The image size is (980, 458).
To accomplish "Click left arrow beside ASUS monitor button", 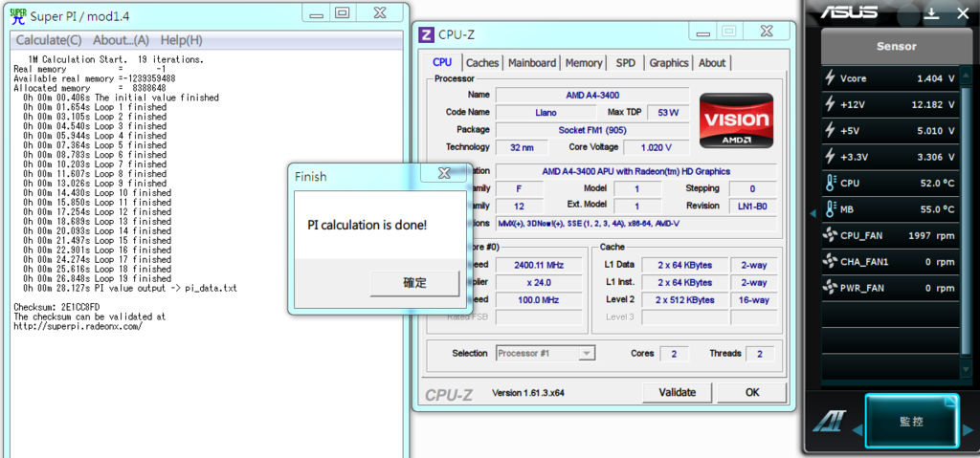I will (857, 430).
